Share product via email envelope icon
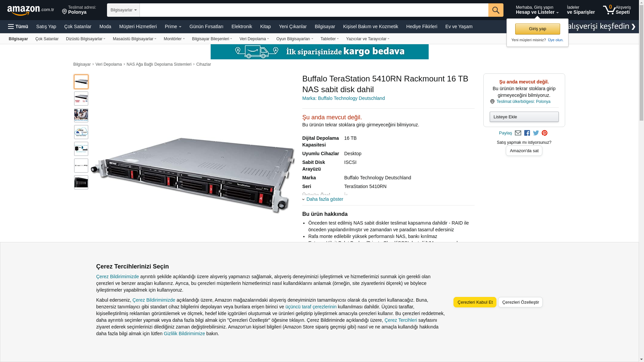Viewport: 644px width, 362px height. click(x=518, y=133)
